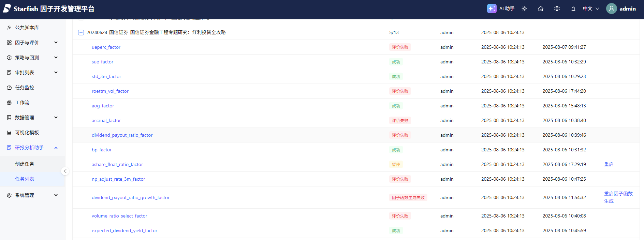
Task: Open notifications bell icon
Action: click(x=573, y=9)
